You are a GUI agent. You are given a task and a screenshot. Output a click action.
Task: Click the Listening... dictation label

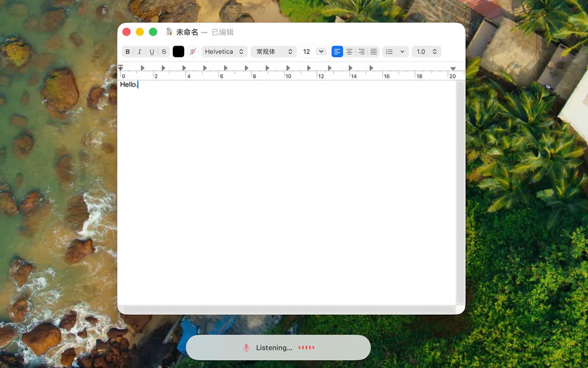274,348
